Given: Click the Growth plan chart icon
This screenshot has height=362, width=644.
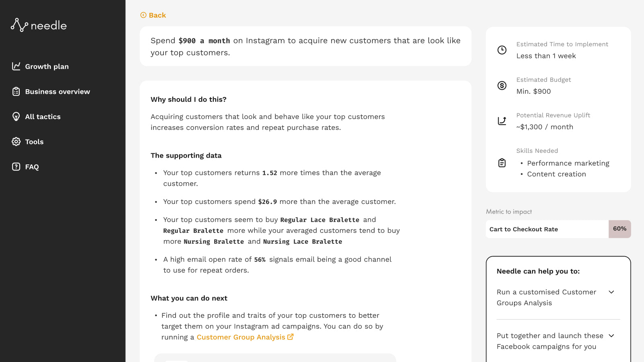Looking at the screenshot, I should point(16,66).
